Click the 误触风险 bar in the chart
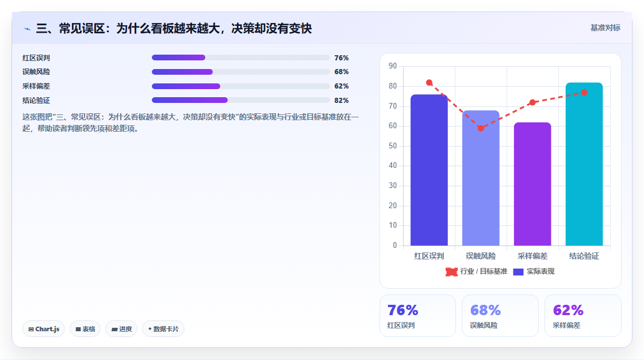 (x=481, y=178)
